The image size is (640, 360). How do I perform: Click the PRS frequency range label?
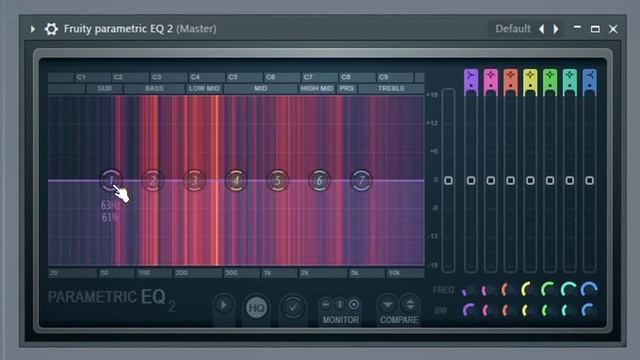click(347, 89)
